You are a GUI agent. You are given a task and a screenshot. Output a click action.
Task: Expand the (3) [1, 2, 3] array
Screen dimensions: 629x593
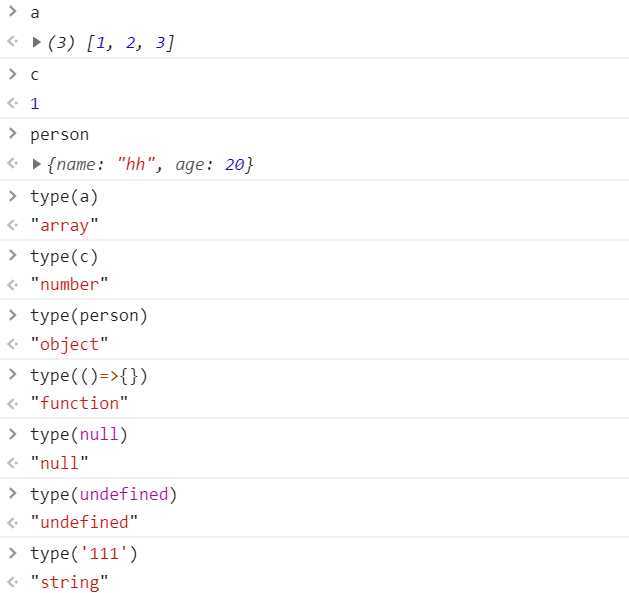click(x=37, y=42)
